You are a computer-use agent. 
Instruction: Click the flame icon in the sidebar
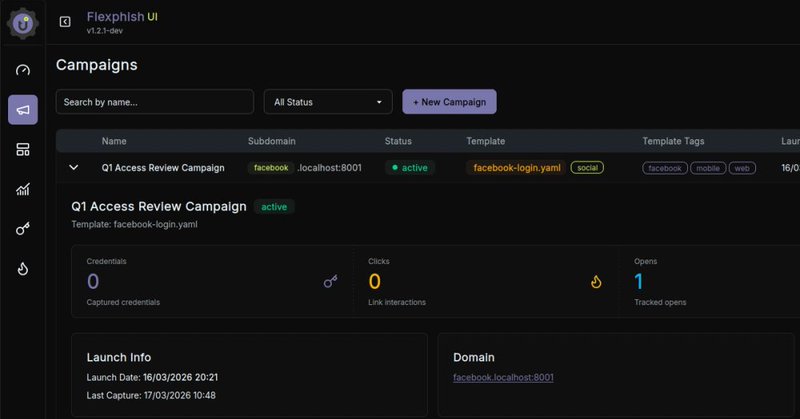[23, 268]
